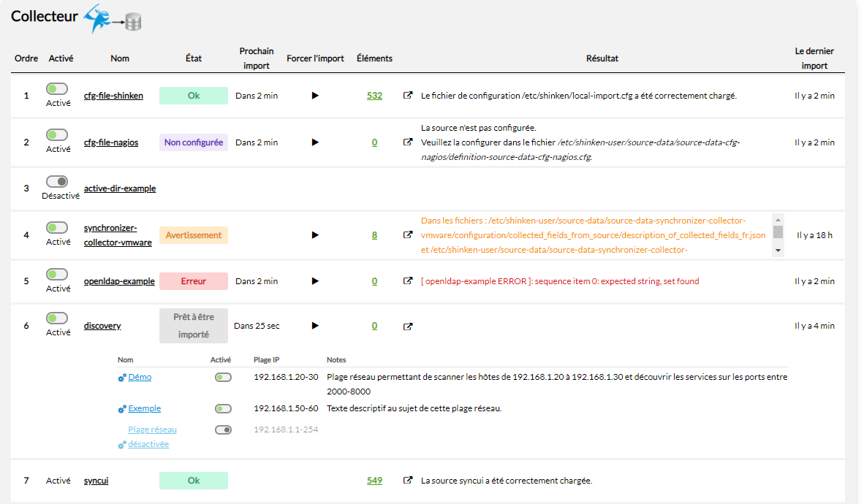This screenshot has width=864, height=504.
Task: Open external result link for syncui
Action: 408,481
